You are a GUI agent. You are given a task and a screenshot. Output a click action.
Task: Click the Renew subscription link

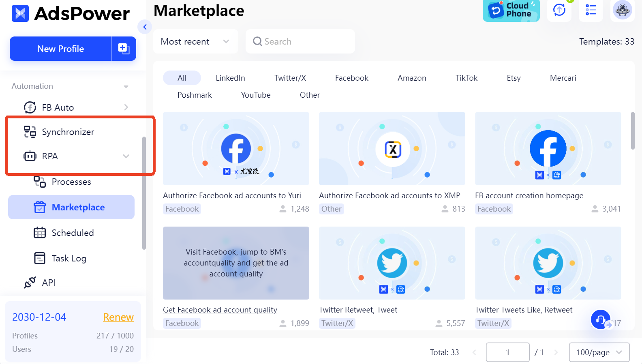pyautogui.click(x=118, y=317)
